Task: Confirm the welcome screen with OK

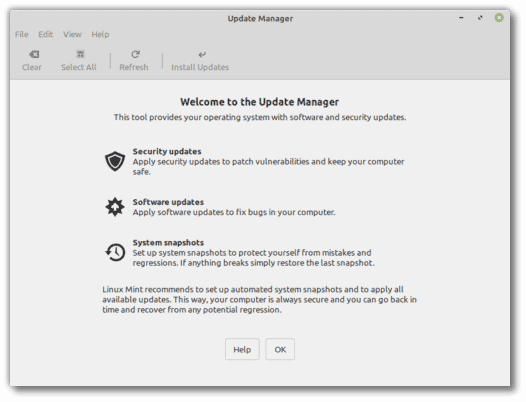Action: [280, 349]
